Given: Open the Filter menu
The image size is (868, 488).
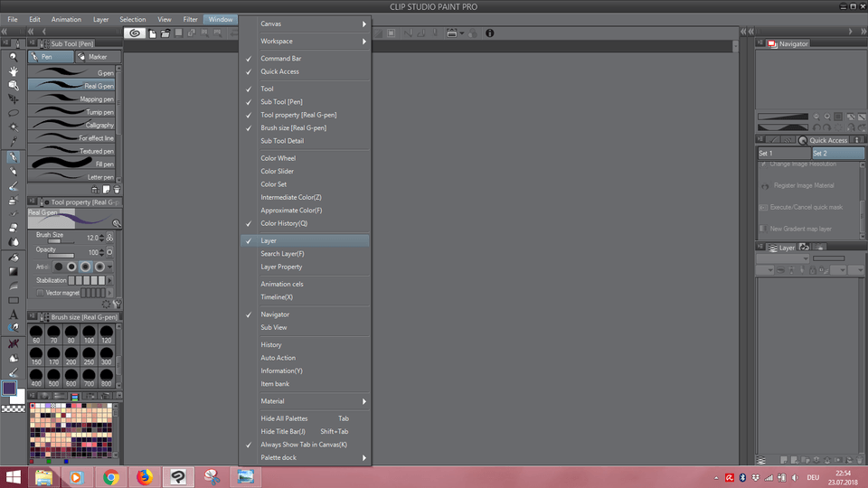Looking at the screenshot, I should tap(190, 19).
